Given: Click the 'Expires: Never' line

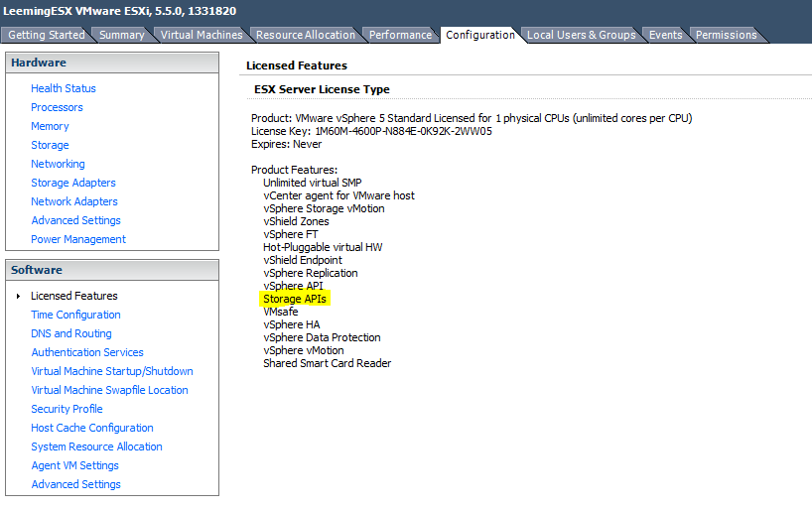Looking at the screenshot, I should pos(286,144).
